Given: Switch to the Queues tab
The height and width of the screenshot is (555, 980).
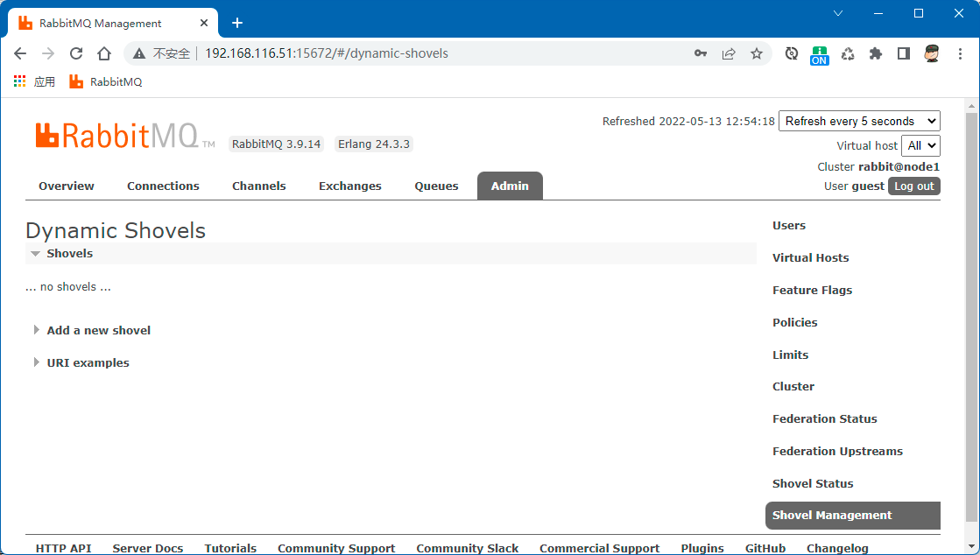Looking at the screenshot, I should point(436,186).
